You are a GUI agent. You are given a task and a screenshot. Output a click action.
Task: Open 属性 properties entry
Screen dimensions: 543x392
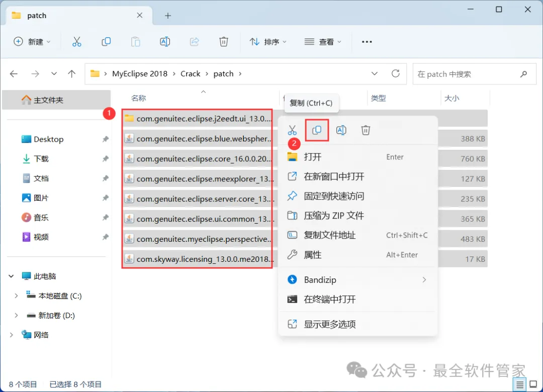click(x=358, y=255)
